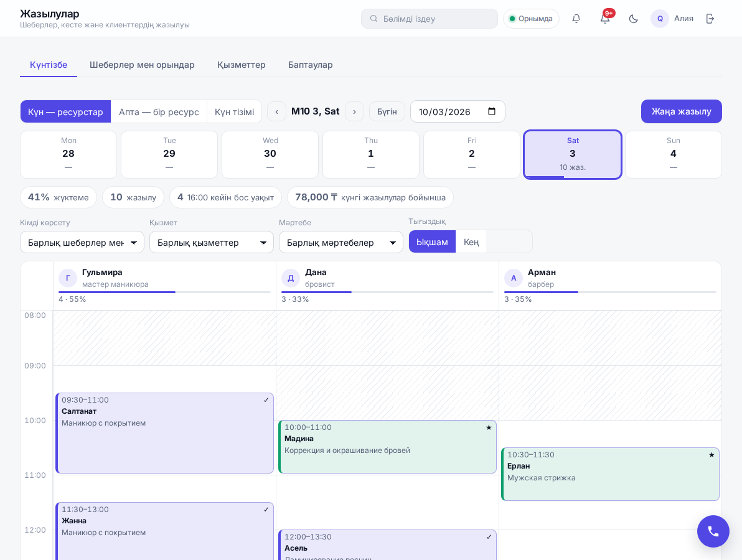This screenshot has width=742, height=560.
Task: Open the calendar picker icon in date field
Action: tap(492, 111)
